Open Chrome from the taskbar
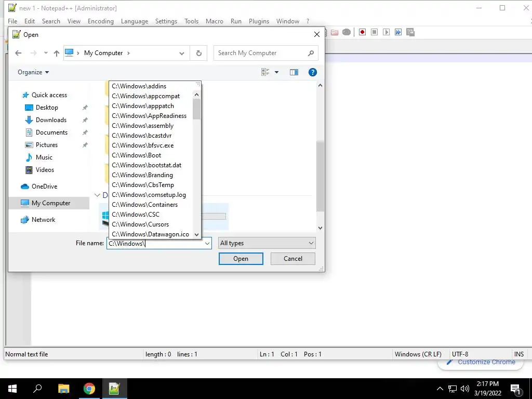Viewport: 532px width, 399px height. coord(89,389)
